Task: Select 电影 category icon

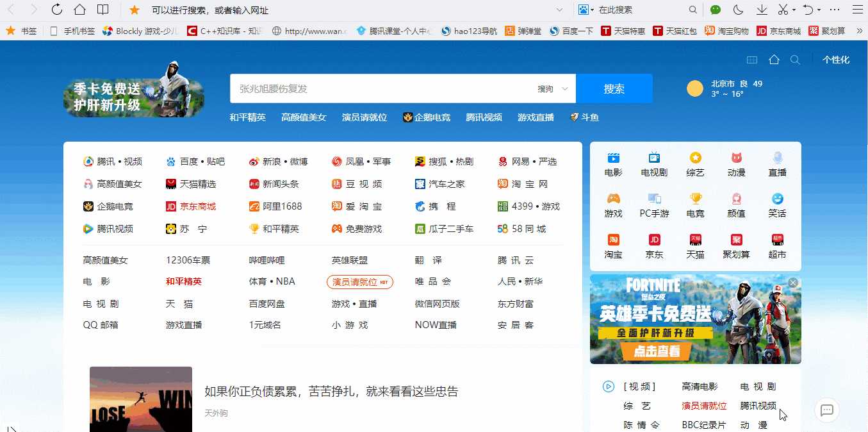Action: (613, 165)
